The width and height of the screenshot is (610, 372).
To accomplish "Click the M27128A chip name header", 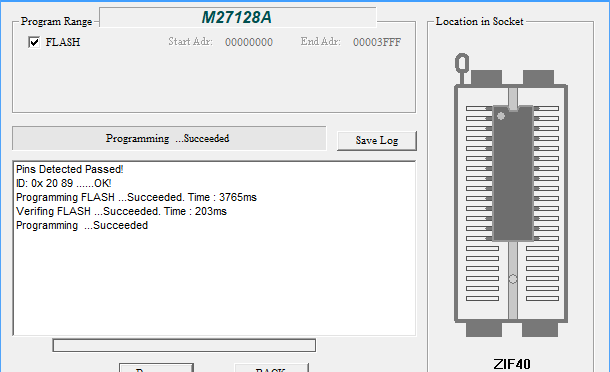I will click(237, 18).
